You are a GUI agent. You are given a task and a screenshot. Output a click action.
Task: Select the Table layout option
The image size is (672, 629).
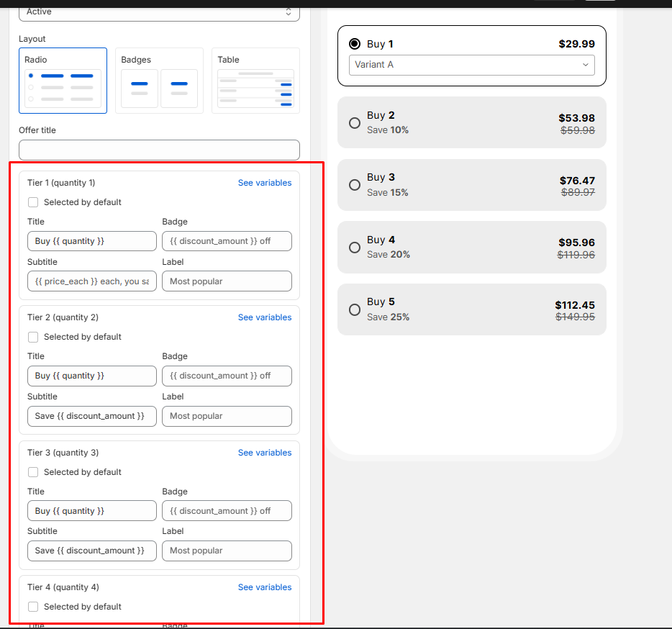[x=255, y=81]
